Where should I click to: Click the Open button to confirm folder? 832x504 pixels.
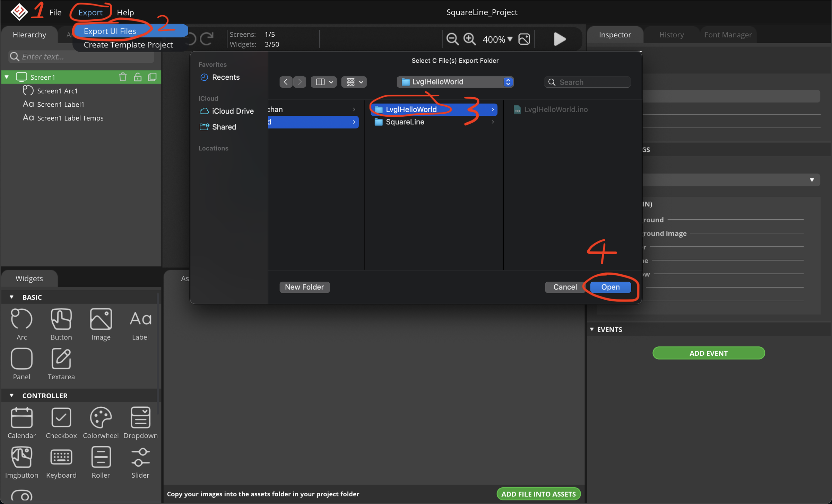click(610, 287)
